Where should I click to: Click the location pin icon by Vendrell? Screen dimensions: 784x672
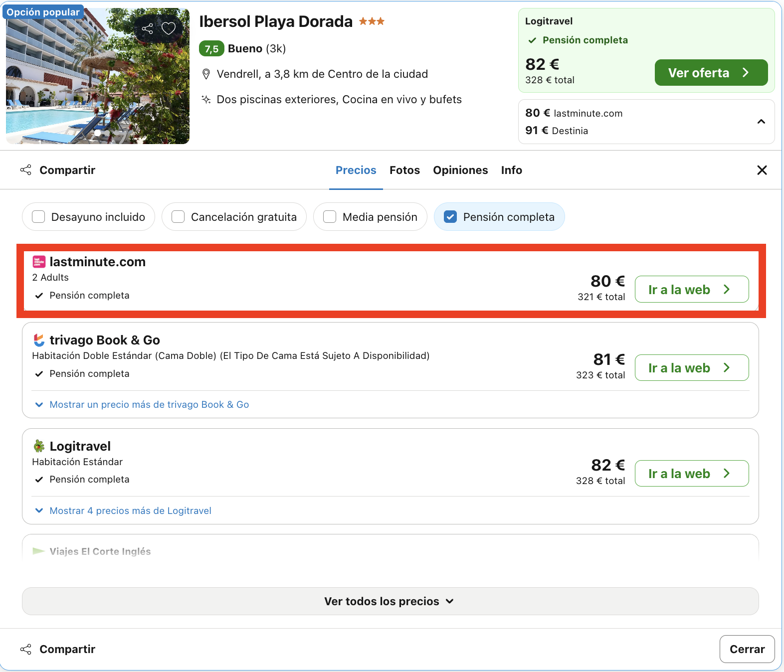click(x=206, y=74)
